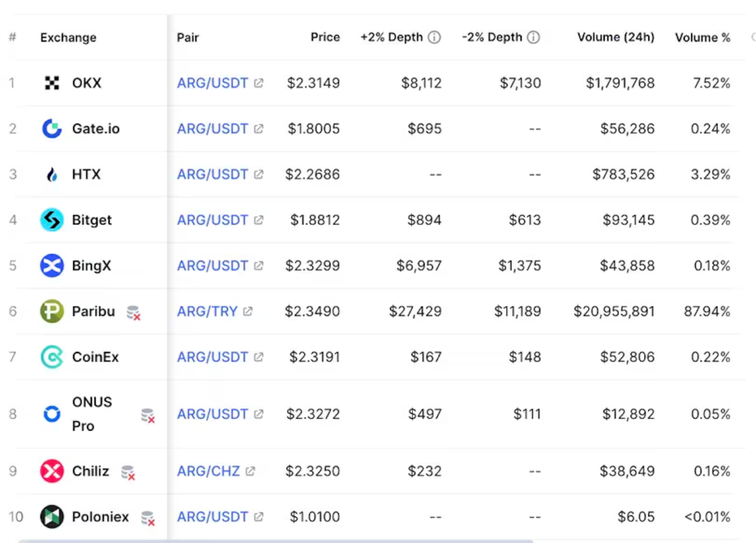The width and height of the screenshot is (756, 543).
Task: Click external link icon in BingX row
Action: coord(259,265)
